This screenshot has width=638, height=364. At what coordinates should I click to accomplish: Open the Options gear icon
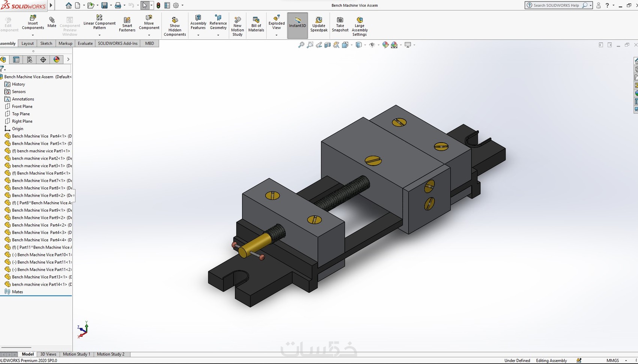pyautogui.click(x=176, y=5)
